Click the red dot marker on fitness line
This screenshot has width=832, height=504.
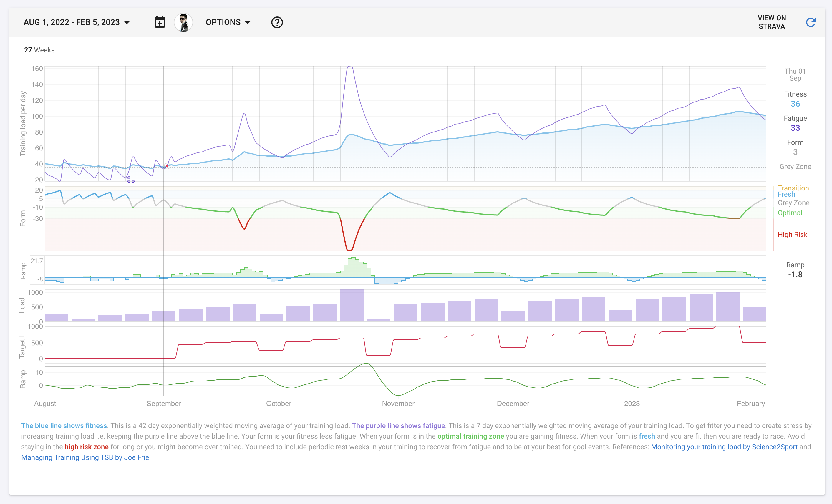(167, 166)
